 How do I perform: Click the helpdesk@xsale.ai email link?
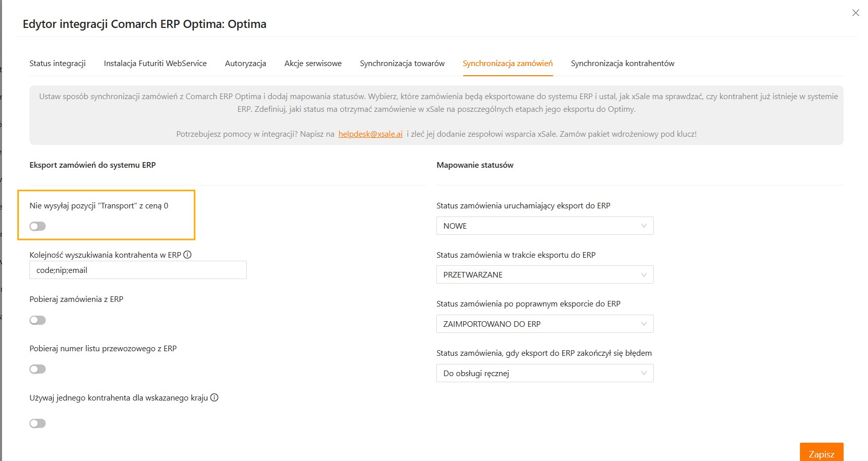click(x=370, y=134)
